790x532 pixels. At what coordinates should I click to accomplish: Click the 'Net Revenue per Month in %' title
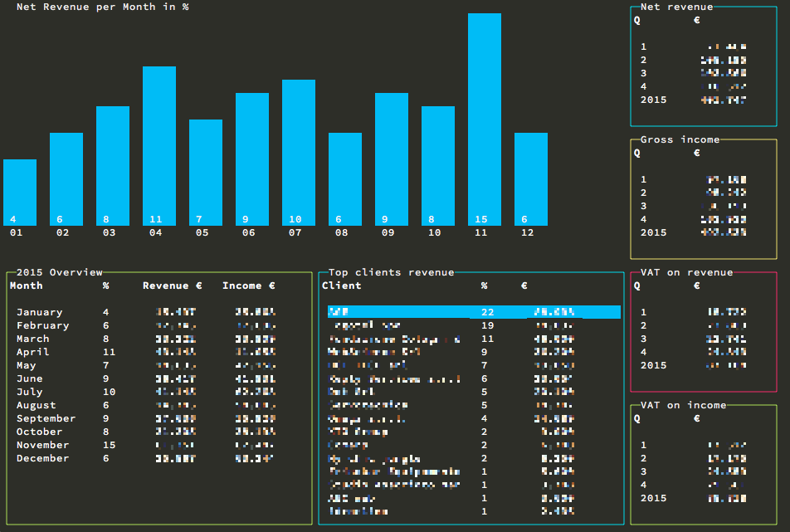pos(103,7)
